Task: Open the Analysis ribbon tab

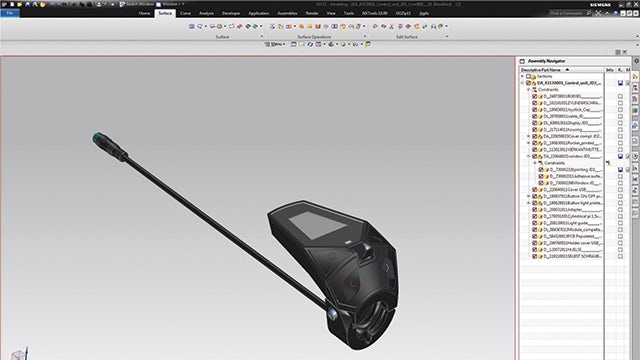Action: coord(206,13)
